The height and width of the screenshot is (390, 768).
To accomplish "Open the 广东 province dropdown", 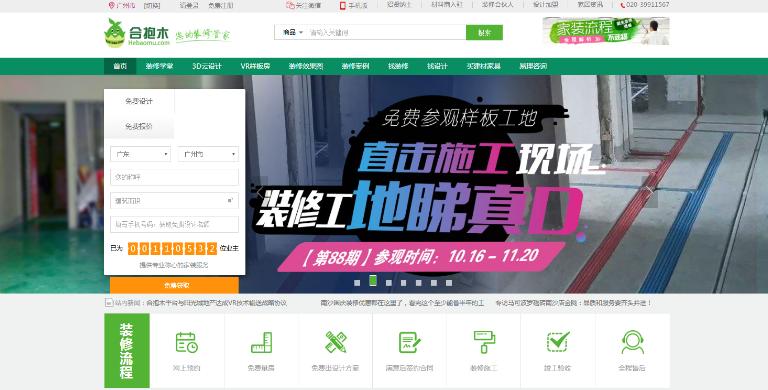I will (141, 154).
